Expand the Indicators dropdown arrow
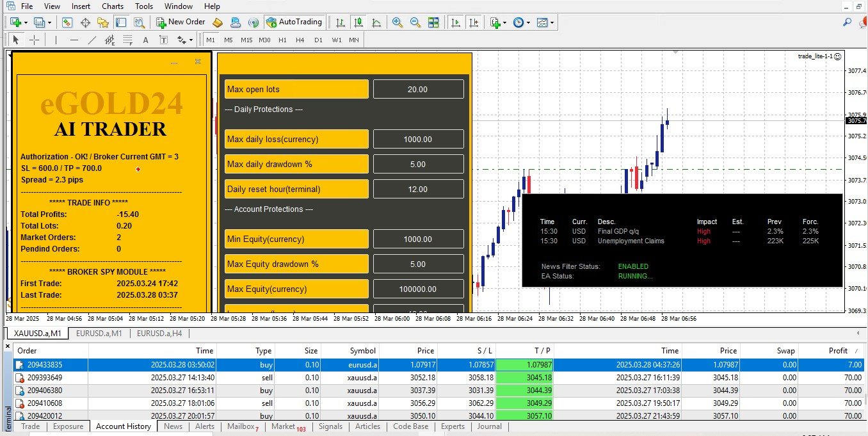Viewport: 868px width, 436px height. (504, 22)
